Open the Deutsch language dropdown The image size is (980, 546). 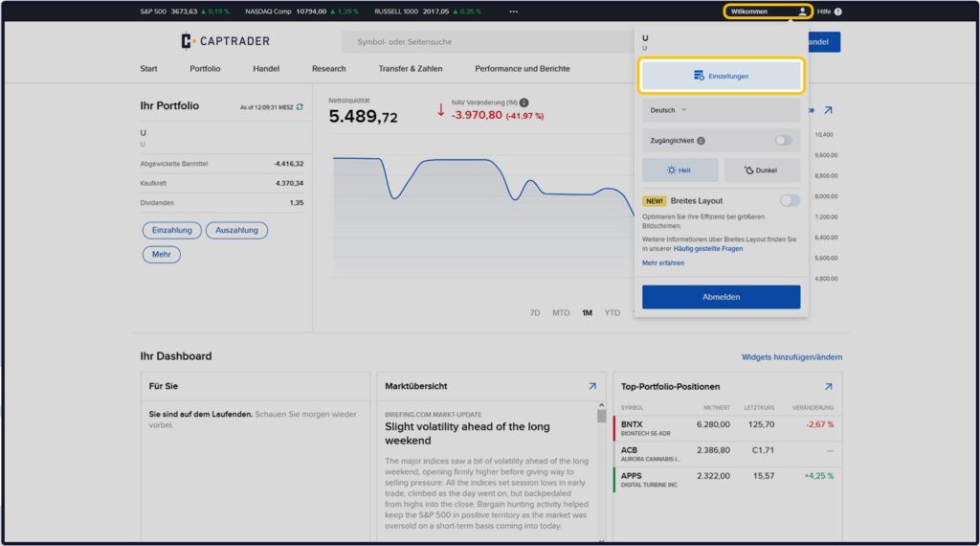click(721, 110)
